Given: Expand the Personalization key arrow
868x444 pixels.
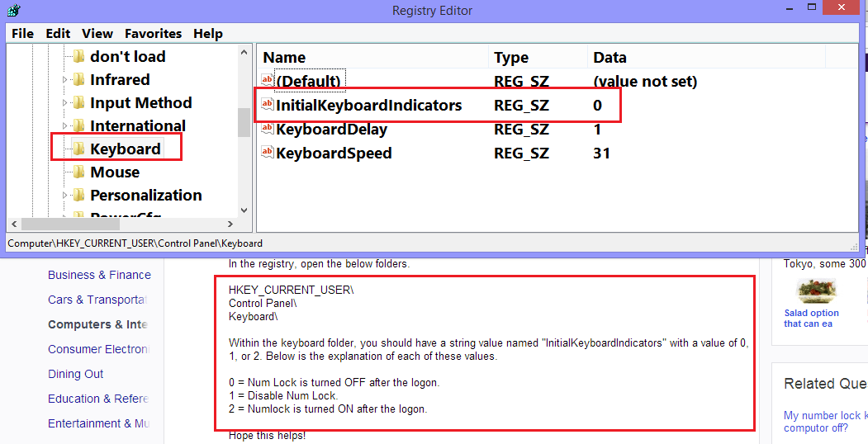Looking at the screenshot, I should 65,196.
